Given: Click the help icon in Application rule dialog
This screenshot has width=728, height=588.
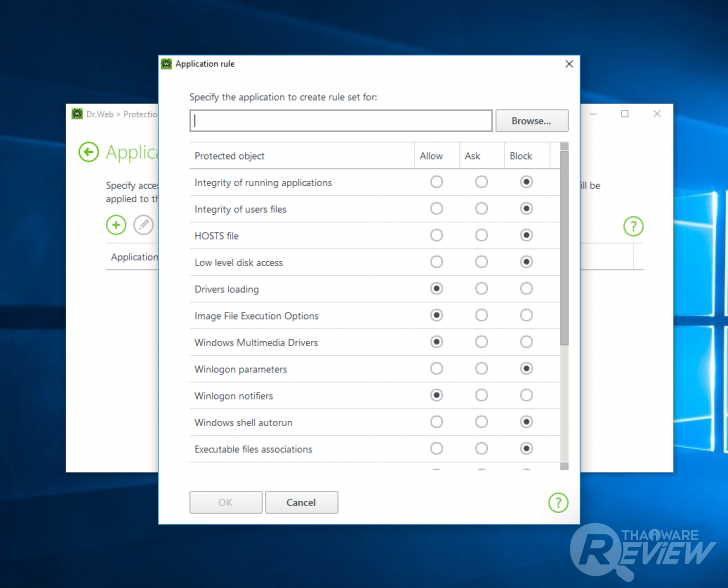Looking at the screenshot, I should coord(558,503).
